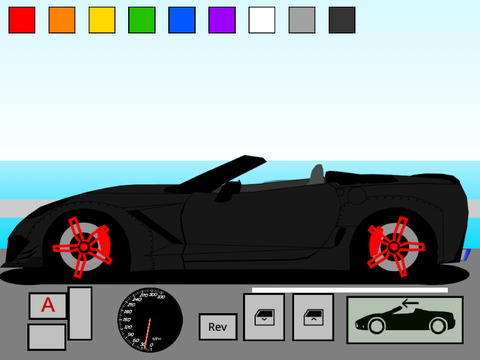Click the convertible roof toggle icon

[405, 320]
